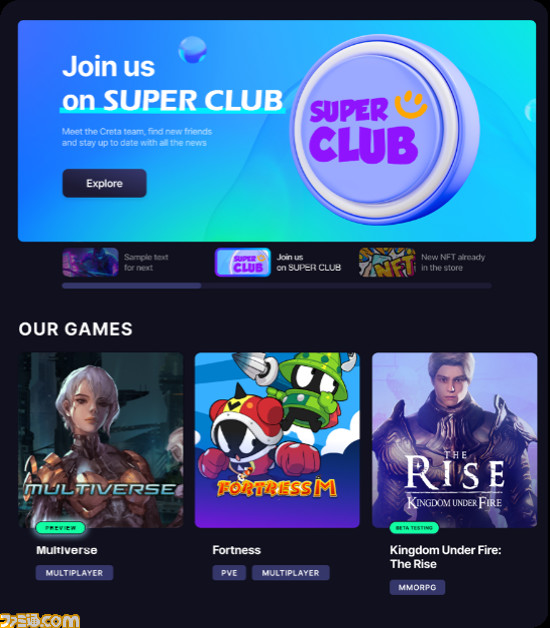The image size is (550, 628).
Task: Select the Sample text carousel thumbnail
Action: click(91, 262)
